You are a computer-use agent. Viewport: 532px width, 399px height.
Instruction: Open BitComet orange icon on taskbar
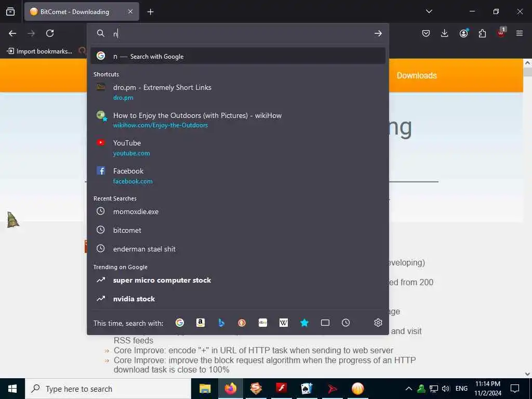pos(357,389)
